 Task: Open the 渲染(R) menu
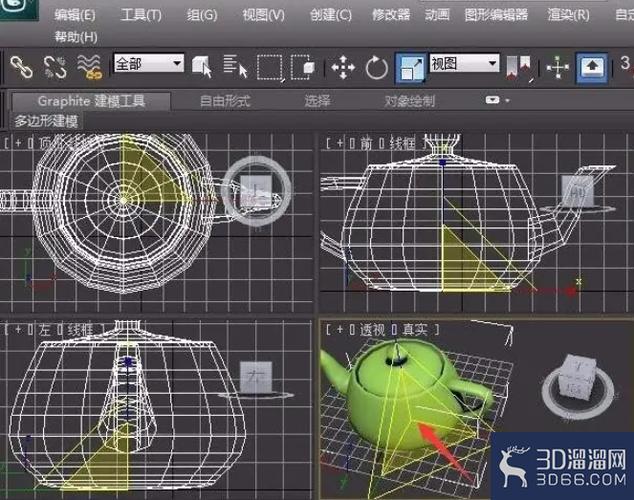(568, 15)
